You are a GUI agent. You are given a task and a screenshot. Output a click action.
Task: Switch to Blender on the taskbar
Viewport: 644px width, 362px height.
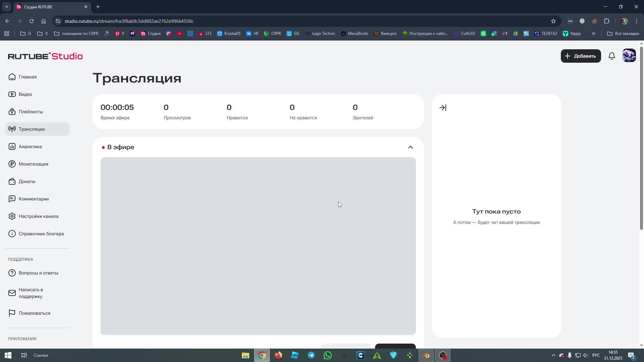click(426, 355)
